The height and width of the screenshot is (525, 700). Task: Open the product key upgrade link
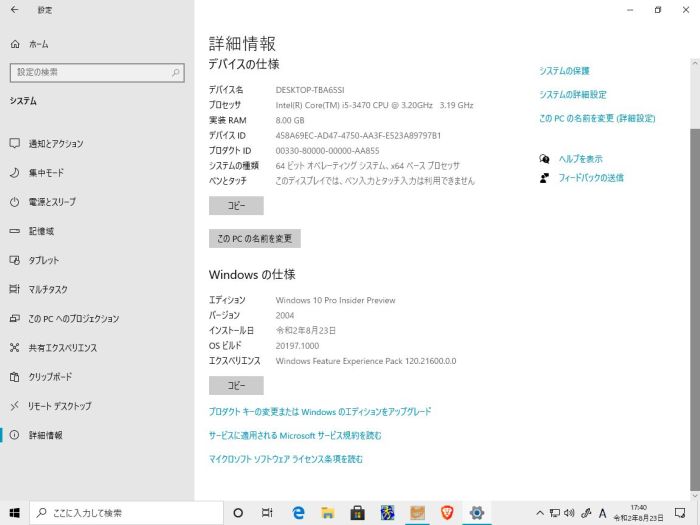click(x=320, y=411)
